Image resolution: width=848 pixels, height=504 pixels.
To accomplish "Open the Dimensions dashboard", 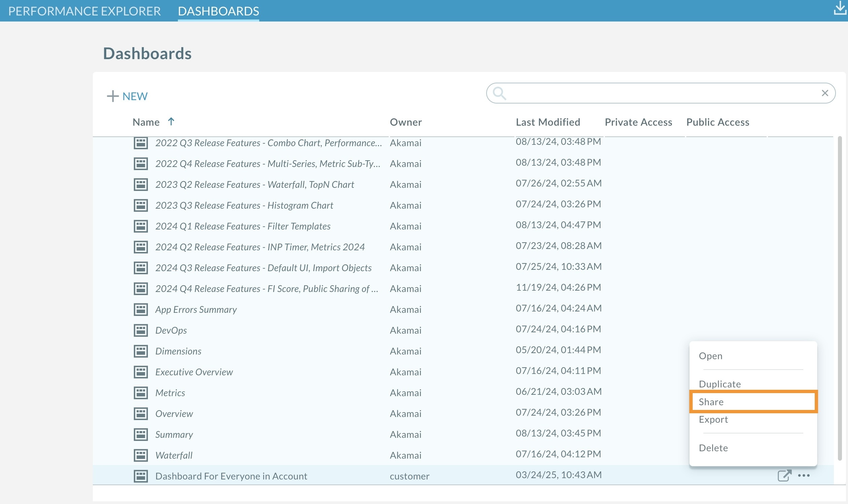I will pos(178,351).
